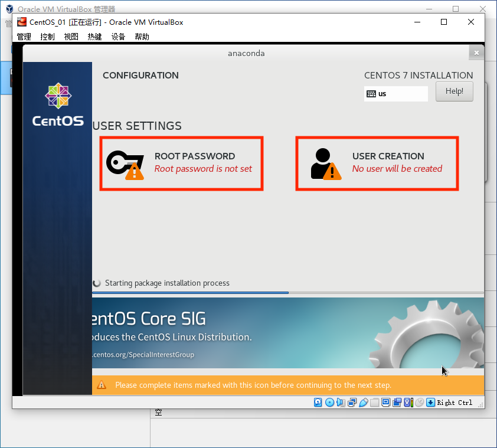This screenshot has height=448, width=497.
Task: Click "Starting package installation process" status text
Action: coord(167,283)
